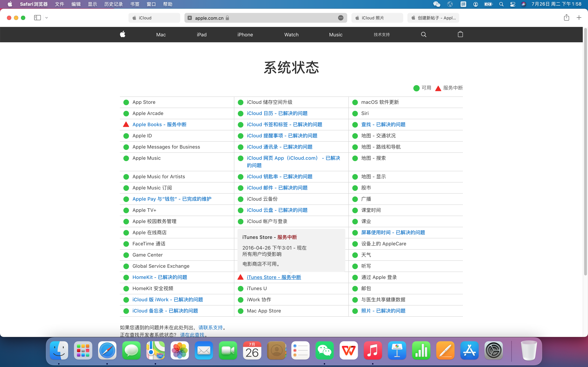
Task: Open the 历史记录 menu
Action: click(x=113, y=4)
